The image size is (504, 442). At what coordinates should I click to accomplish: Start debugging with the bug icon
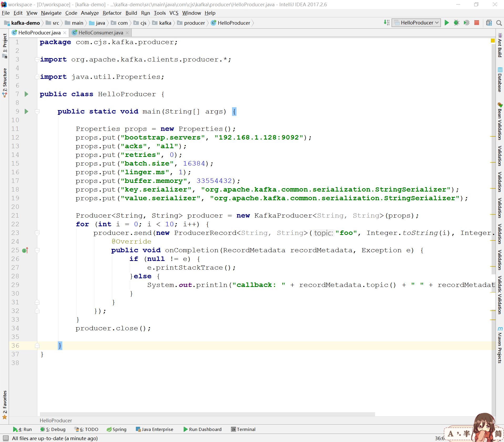tap(456, 23)
